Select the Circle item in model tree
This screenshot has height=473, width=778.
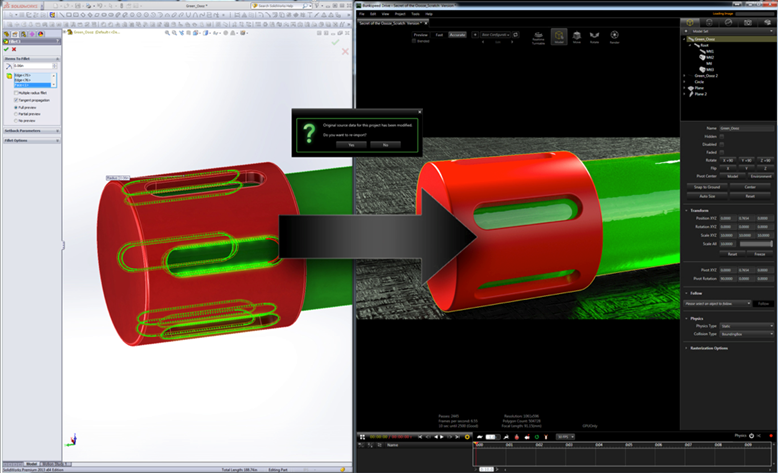695,81
